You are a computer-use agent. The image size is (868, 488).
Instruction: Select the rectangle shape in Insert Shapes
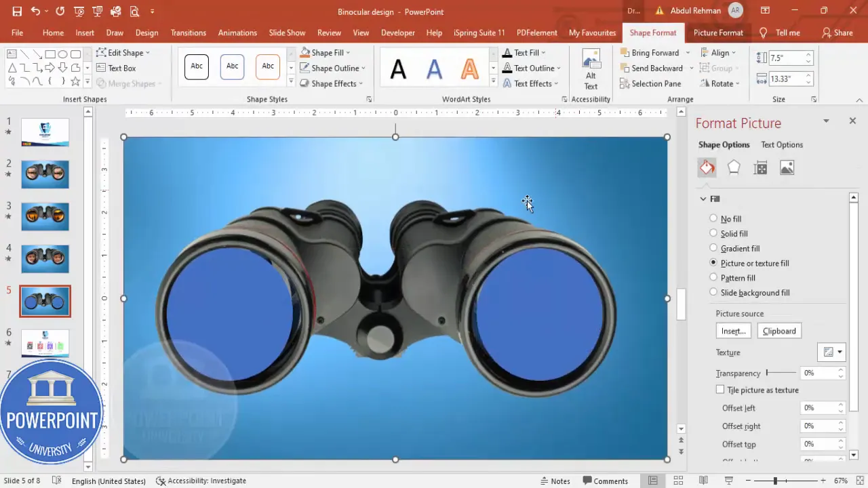[50, 54]
